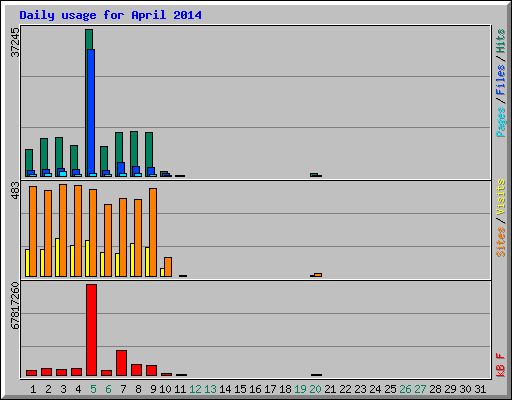Viewport: 512px width, 400px height.
Task: Click the "Files" legend label
Action: click(x=501, y=80)
